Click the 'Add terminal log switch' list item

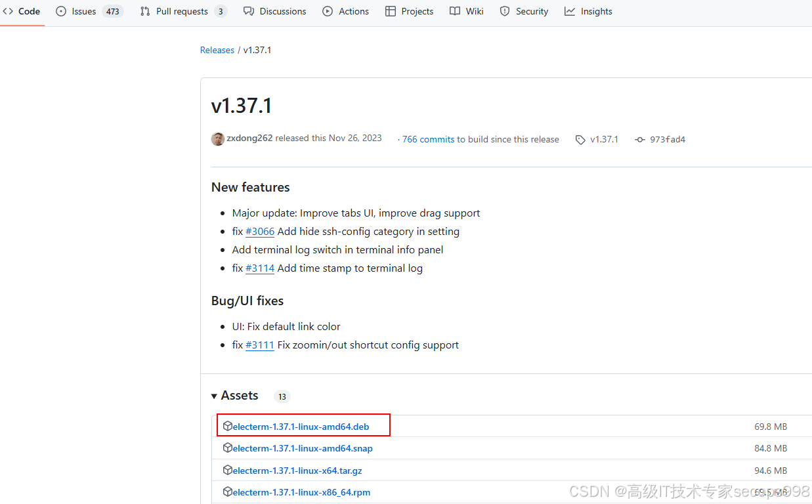[337, 250]
